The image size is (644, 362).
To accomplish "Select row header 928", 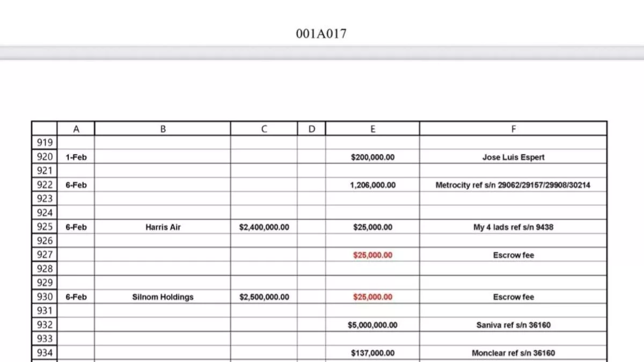I will [45, 269].
